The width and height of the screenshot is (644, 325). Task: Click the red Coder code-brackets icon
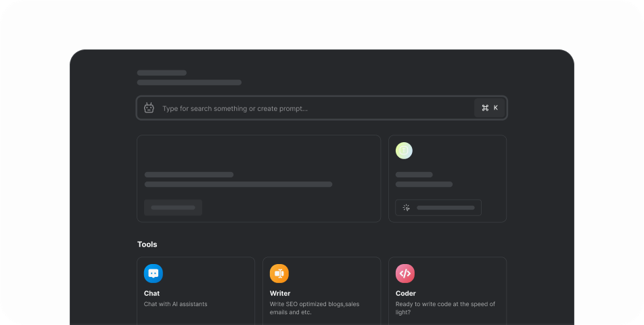tap(405, 274)
